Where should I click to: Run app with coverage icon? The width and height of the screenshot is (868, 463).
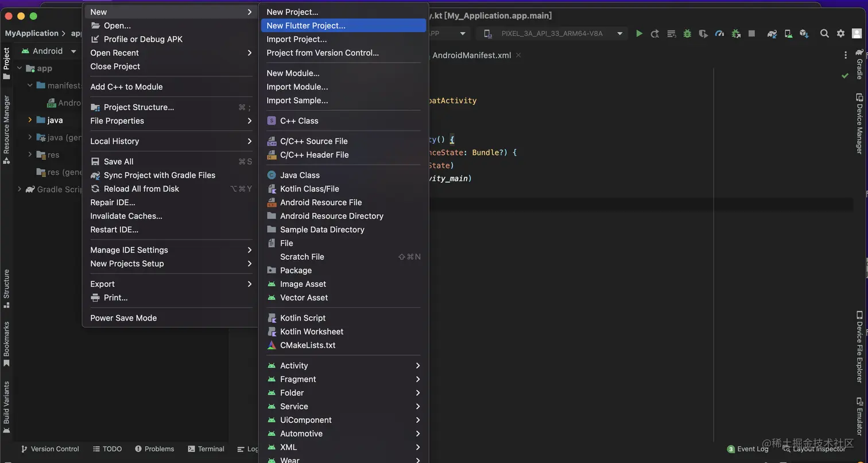pos(703,33)
